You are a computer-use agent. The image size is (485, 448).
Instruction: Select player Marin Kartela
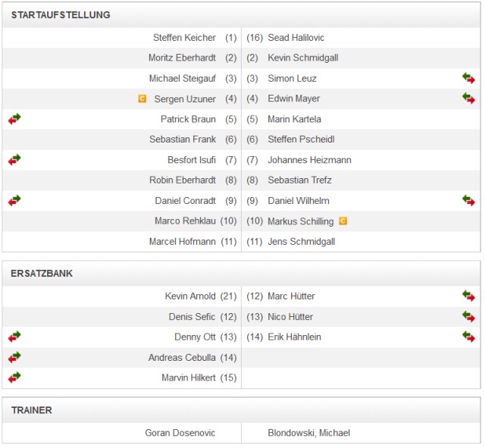(x=294, y=119)
